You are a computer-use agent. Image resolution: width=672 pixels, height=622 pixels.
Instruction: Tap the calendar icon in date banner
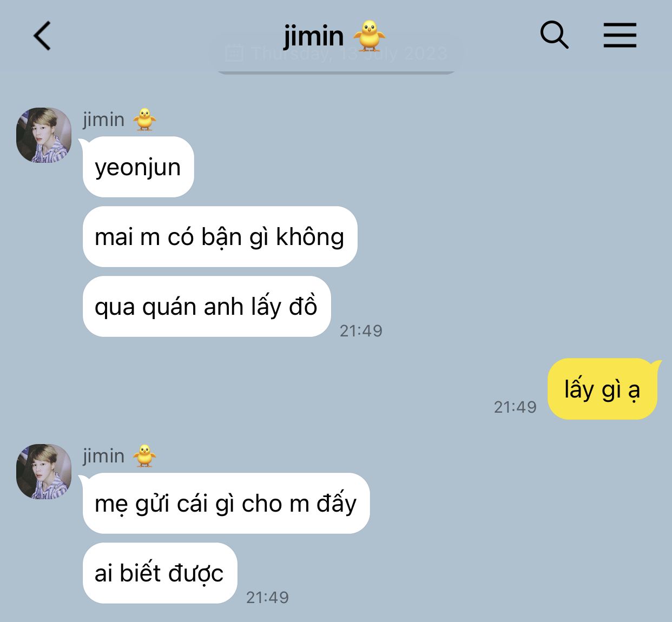tap(234, 53)
